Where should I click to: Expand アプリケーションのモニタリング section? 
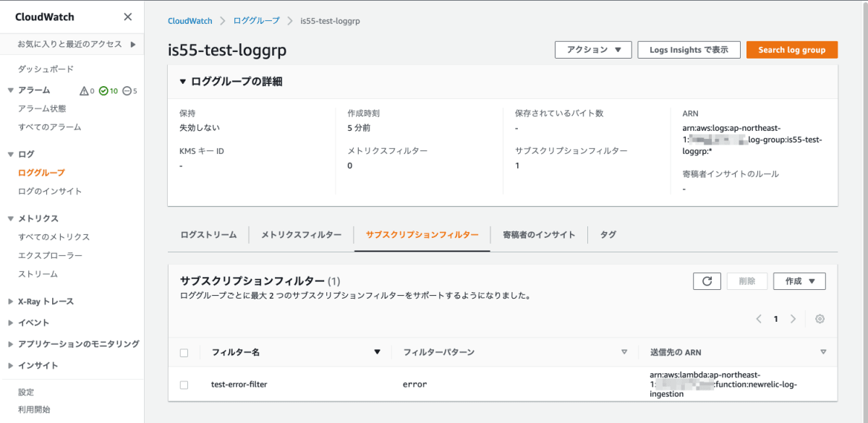coord(11,344)
